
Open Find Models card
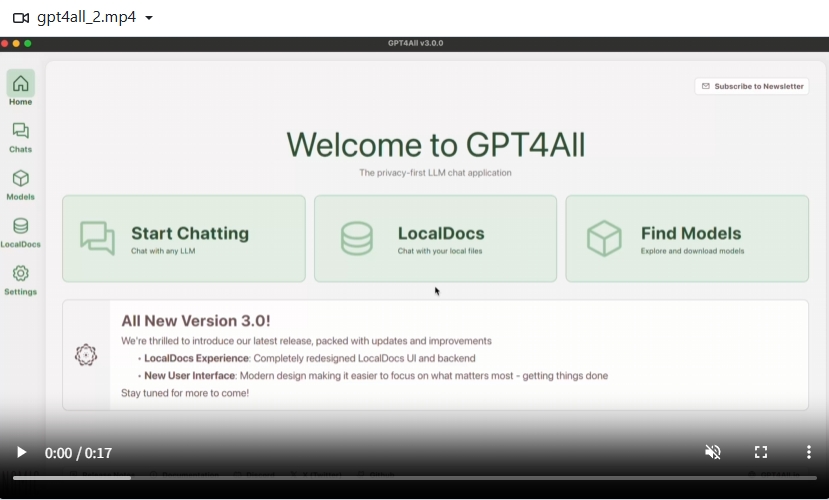point(687,238)
